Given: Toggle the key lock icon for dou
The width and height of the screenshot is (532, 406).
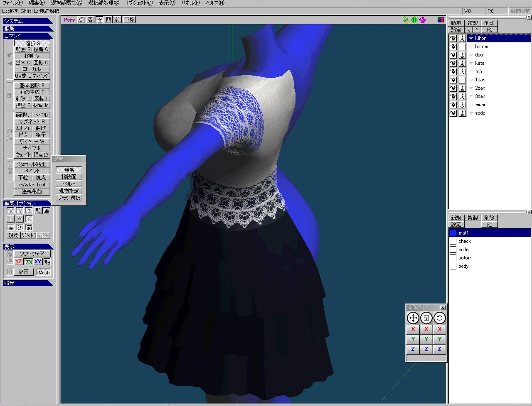Looking at the screenshot, I should (462, 55).
